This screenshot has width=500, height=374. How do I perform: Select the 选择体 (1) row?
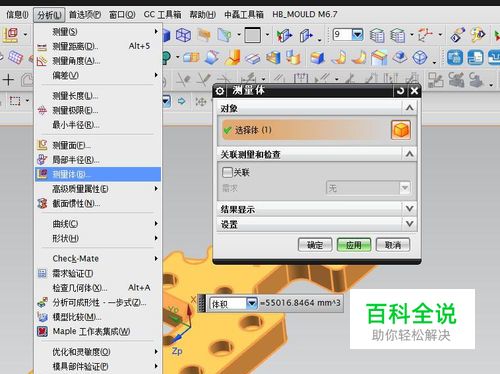pos(305,130)
